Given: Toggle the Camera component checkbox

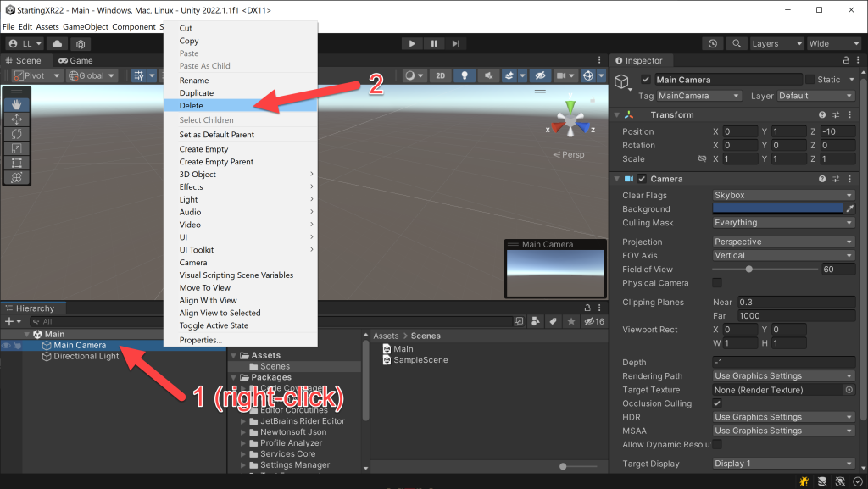Looking at the screenshot, I should click(642, 179).
